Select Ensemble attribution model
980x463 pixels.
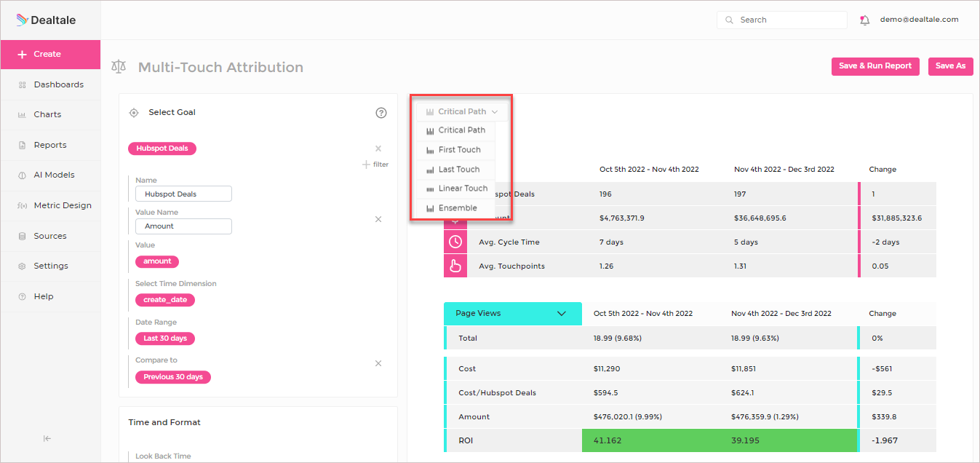455,208
